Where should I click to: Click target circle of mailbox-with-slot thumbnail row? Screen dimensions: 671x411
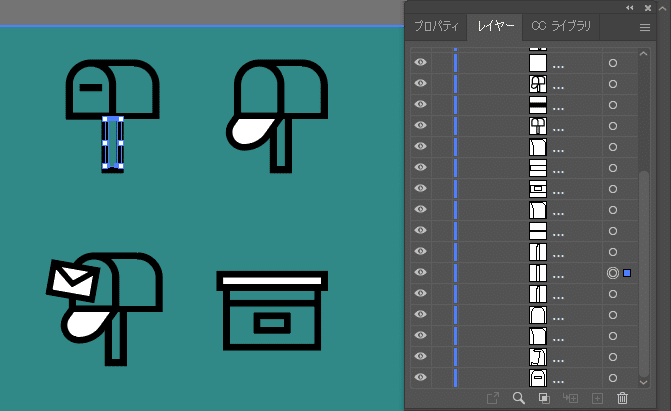[x=613, y=378]
